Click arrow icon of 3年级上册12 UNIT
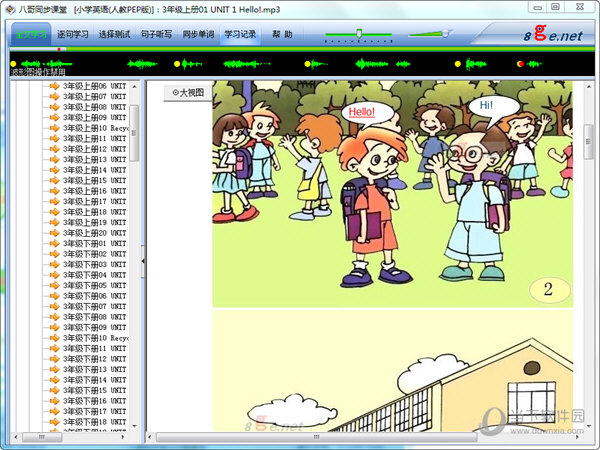Screen dimensions: 600x450 54,149
